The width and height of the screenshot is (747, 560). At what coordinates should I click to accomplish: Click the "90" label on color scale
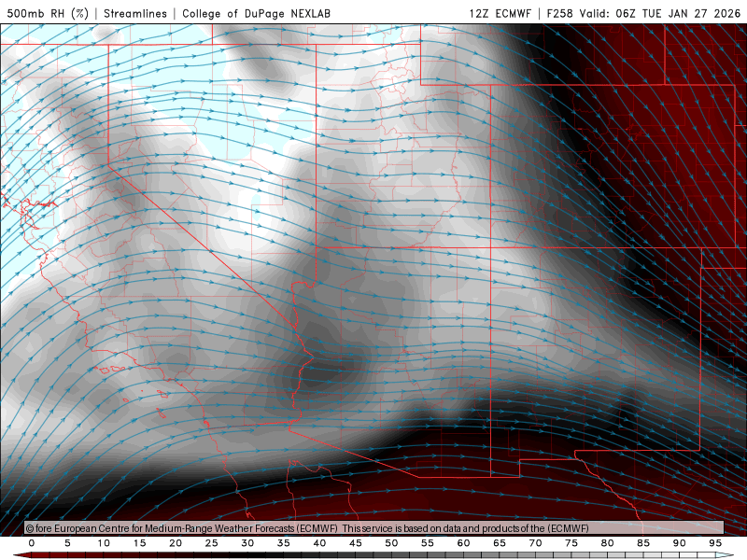680,543
